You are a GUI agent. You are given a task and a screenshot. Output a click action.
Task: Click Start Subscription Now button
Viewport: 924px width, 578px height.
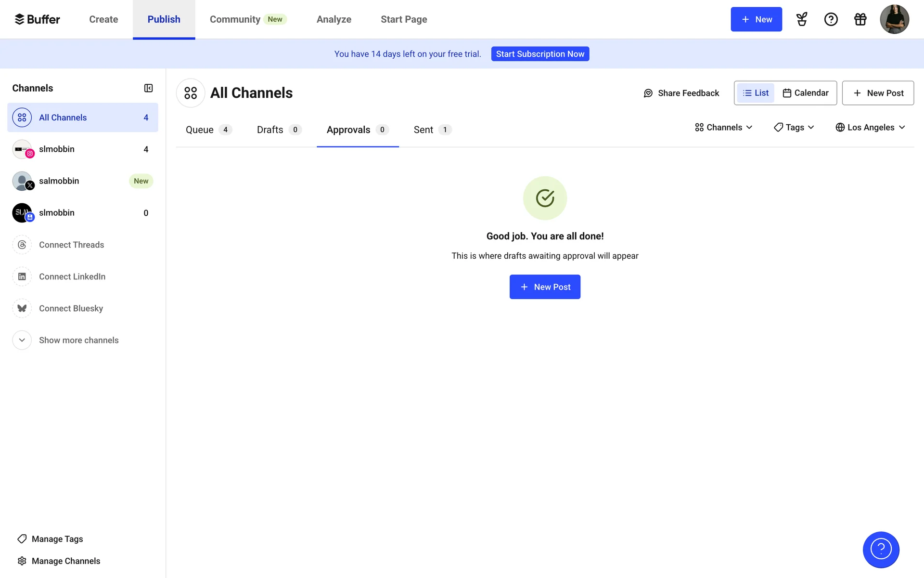pyautogui.click(x=540, y=54)
